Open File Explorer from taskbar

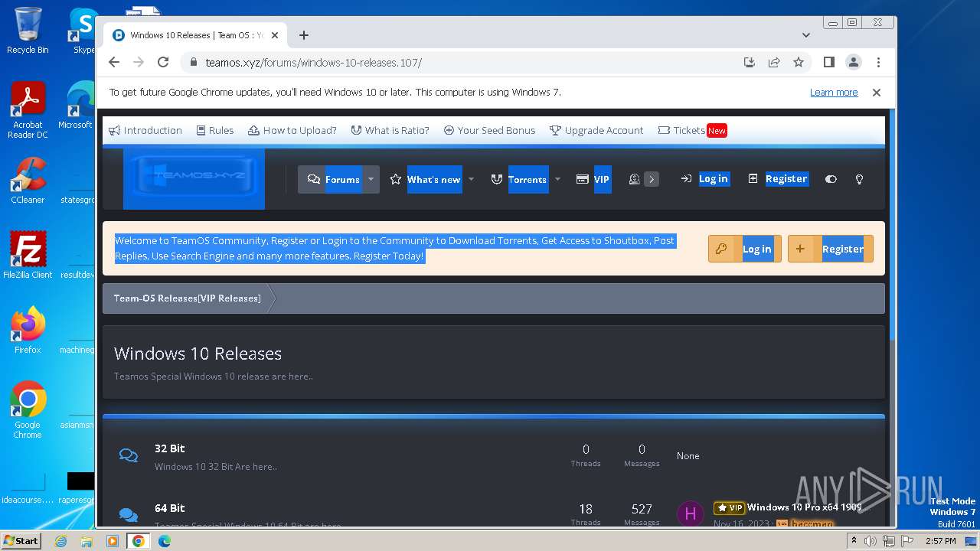pyautogui.click(x=87, y=541)
